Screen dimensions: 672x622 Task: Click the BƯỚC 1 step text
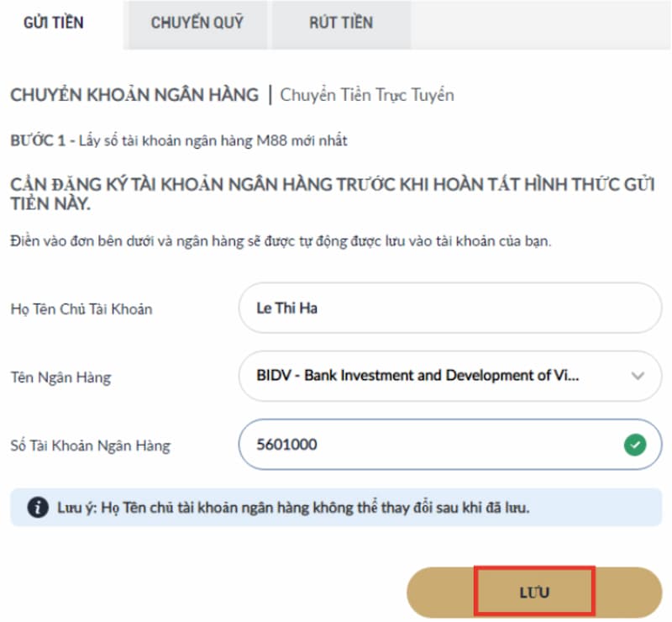click(x=179, y=140)
